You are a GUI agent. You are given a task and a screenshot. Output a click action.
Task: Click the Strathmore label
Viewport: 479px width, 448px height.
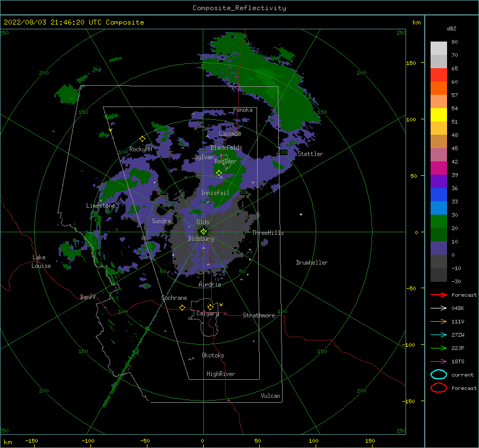coord(259,315)
